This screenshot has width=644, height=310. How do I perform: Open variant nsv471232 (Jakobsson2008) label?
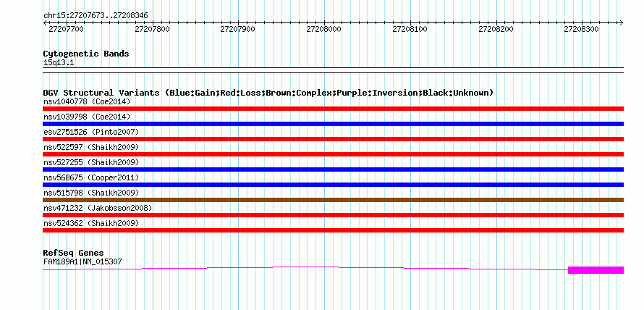[x=98, y=208]
